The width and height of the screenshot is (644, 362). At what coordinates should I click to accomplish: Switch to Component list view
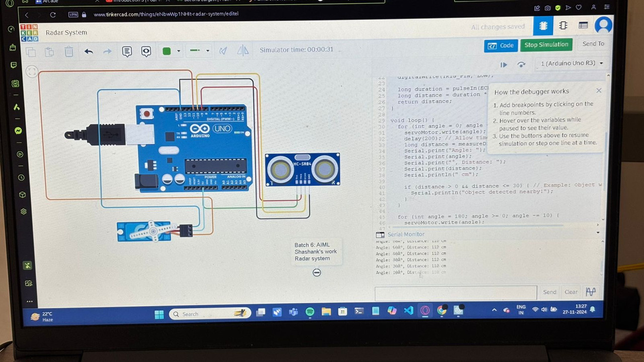click(583, 25)
